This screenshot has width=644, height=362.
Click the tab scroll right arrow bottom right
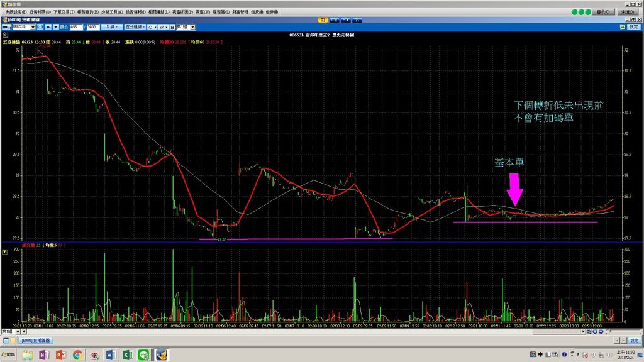623,340
